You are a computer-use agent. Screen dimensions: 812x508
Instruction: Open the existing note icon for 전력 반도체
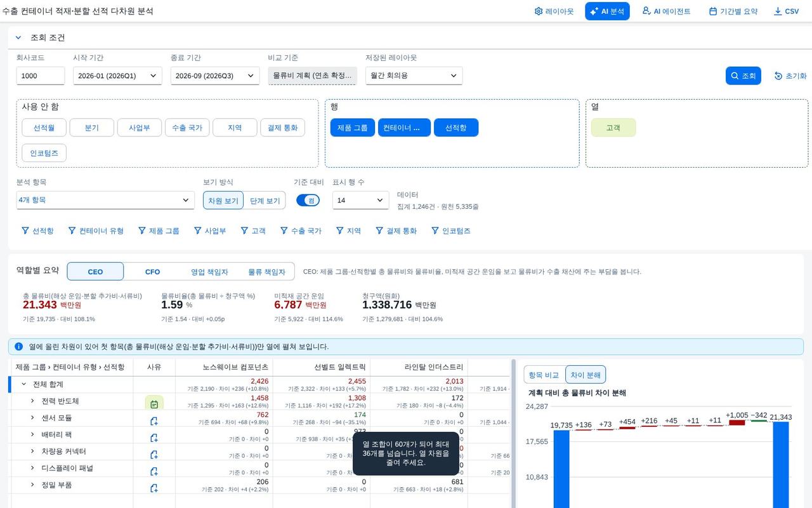[x=154, y=403]
